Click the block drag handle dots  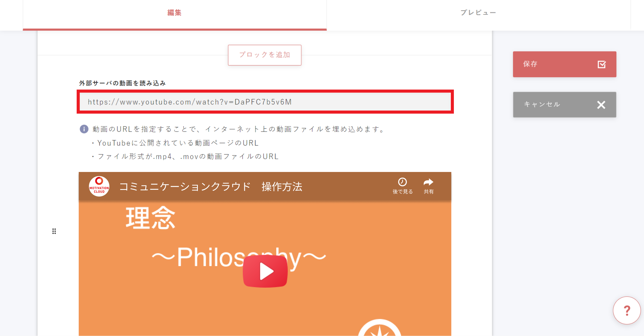click(54, 231)
